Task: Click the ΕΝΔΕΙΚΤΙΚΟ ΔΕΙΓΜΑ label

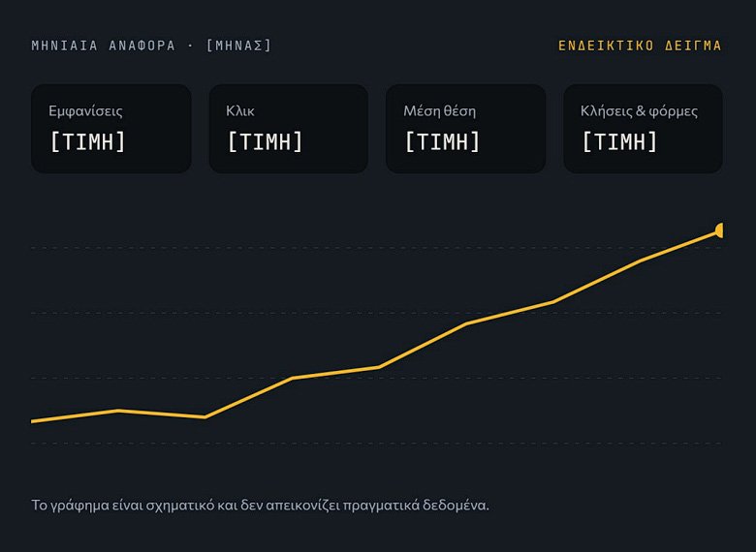Action: pos(640,46)
